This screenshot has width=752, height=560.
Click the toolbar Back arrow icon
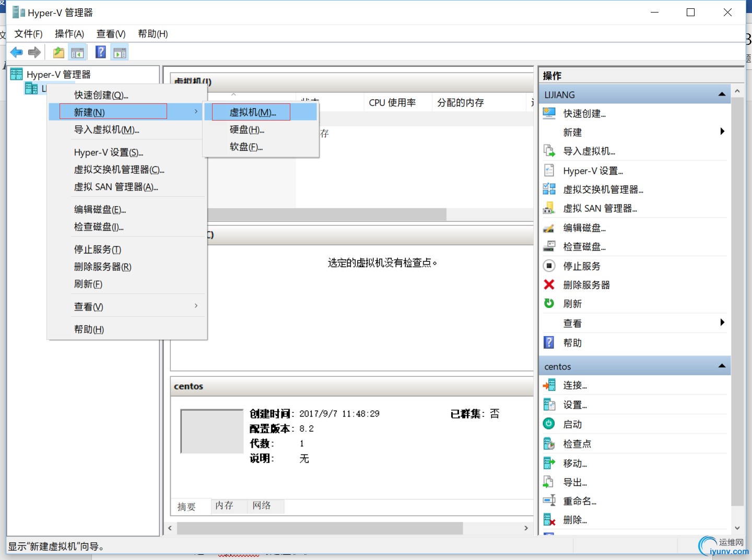point(17,52)
